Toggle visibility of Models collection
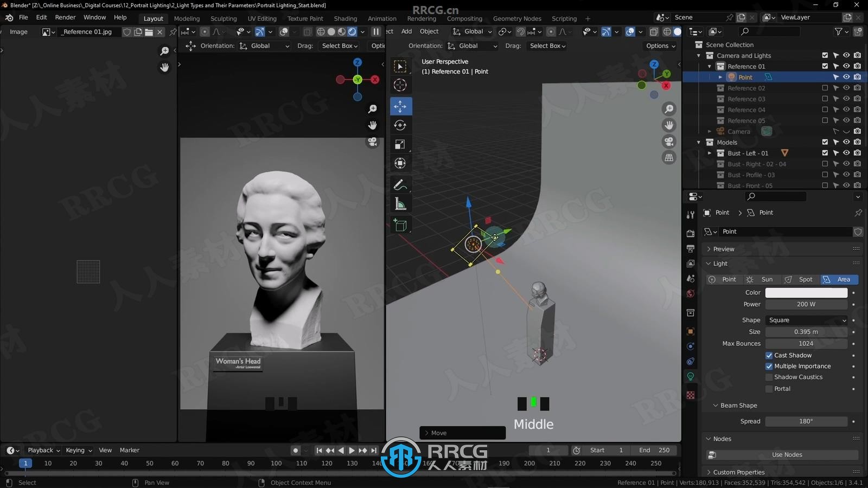868x488 pixels. [x=846, y=142]
